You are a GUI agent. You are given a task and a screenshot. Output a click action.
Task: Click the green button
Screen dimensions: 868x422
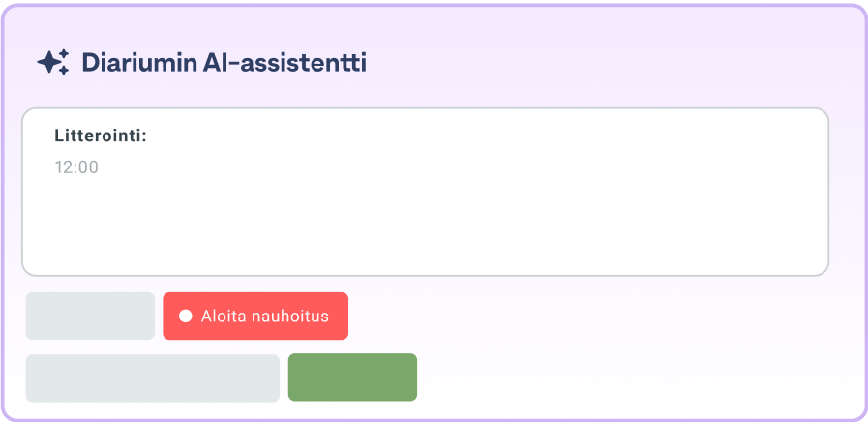352,377
